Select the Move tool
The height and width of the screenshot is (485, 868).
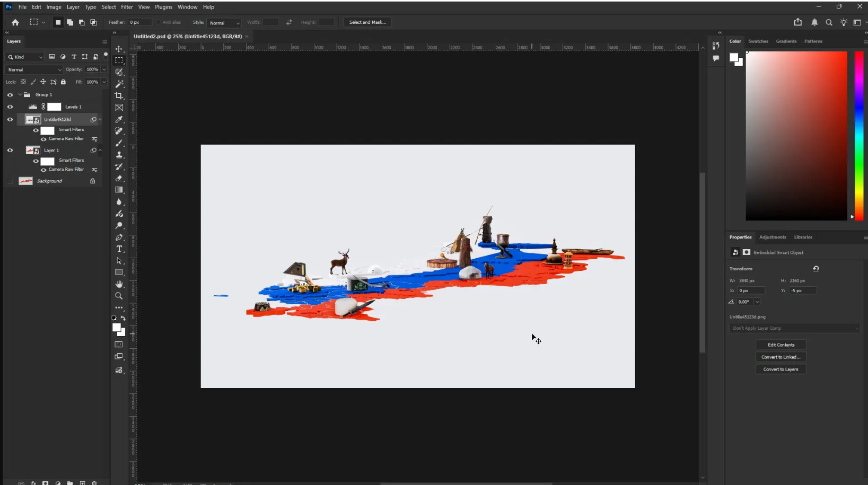(119, 49)
